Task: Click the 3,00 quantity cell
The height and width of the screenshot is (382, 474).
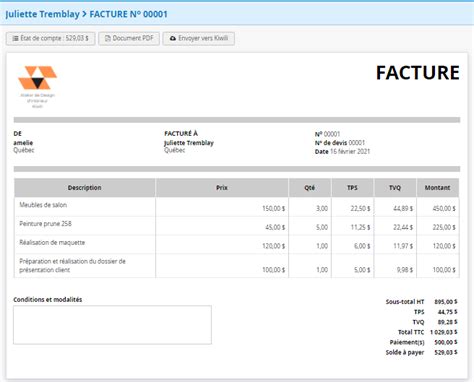Action: coord(322,209)
